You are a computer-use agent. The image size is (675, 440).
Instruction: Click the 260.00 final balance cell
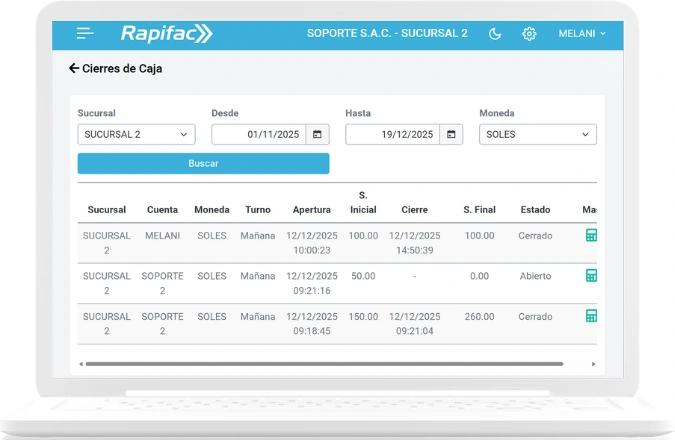(x=479, y=316)
